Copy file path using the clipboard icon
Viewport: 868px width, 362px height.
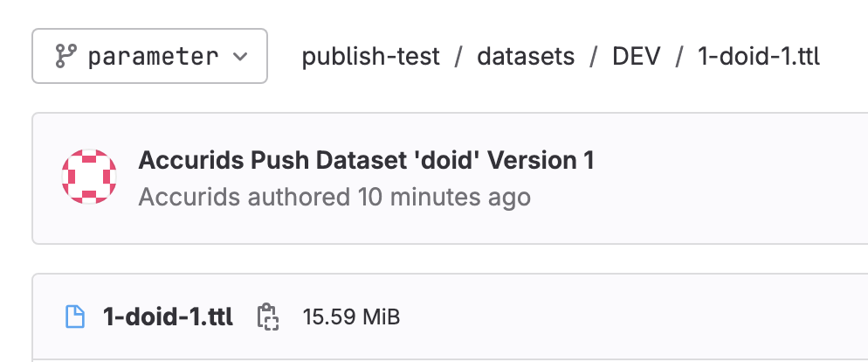267,317
